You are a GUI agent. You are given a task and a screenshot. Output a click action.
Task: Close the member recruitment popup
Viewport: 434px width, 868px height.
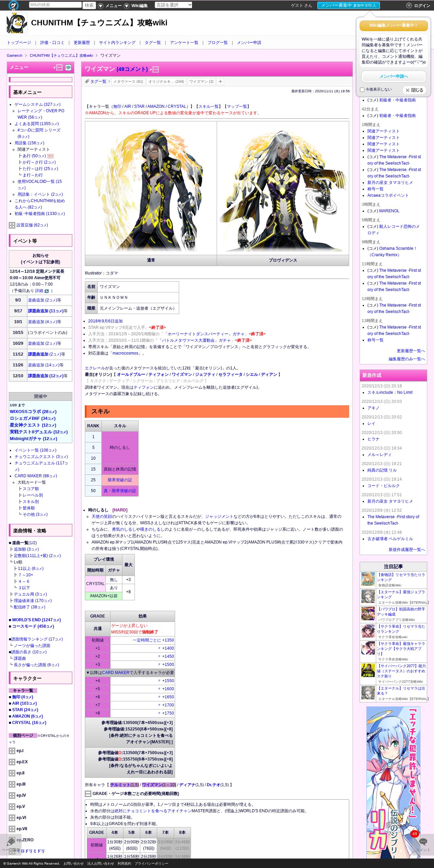(414, 90)
